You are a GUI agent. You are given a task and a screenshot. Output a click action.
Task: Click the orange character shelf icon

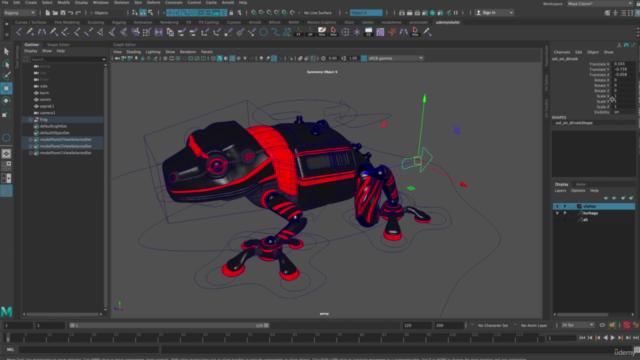392,32
